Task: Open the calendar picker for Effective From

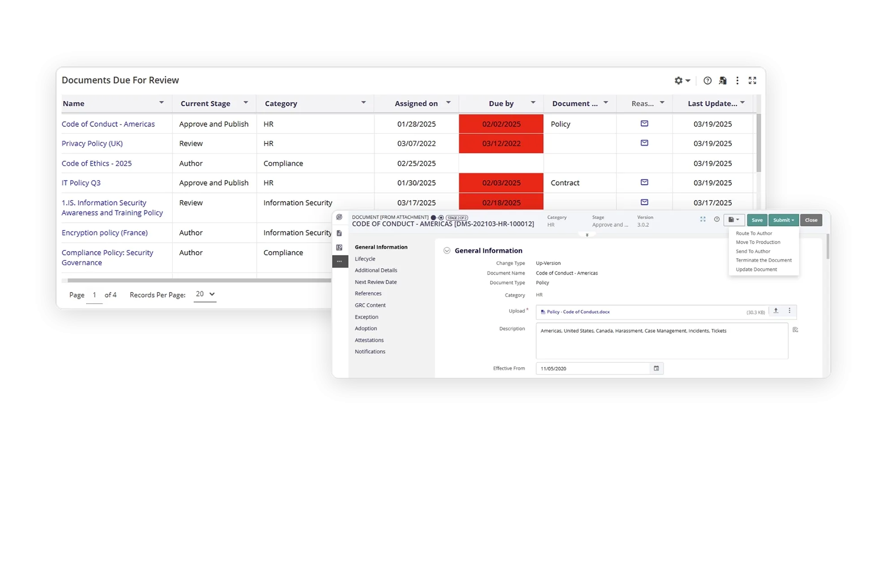Action: [x=656, y=368]
